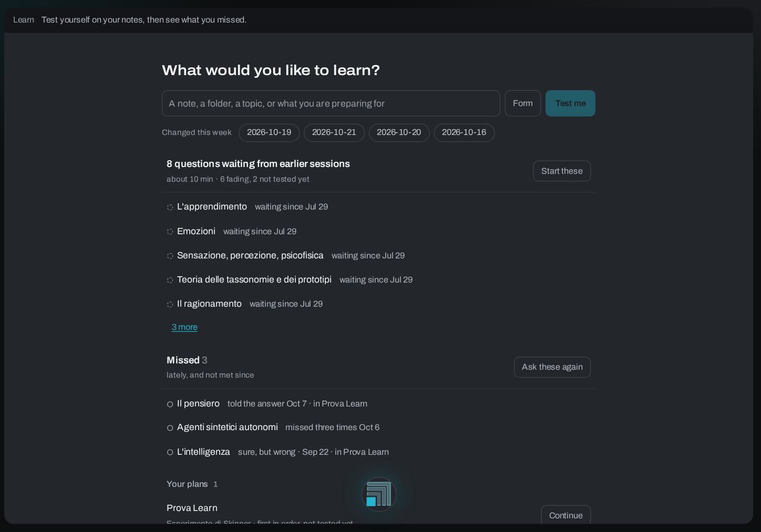This screenshot has height=532, width=761.
Task: Open missed item Agenti sintetici autonomi
Action: tap(228, 427)
